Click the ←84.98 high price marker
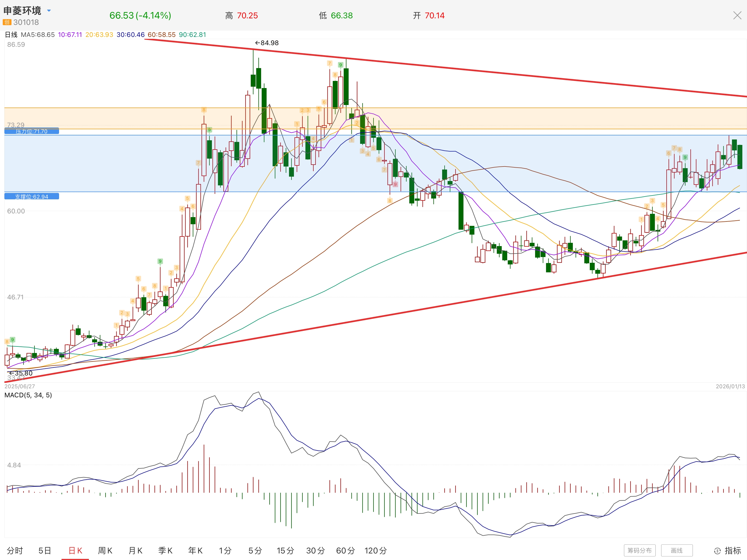This screenshot has height=560, width=747. (x=267, y=43)
